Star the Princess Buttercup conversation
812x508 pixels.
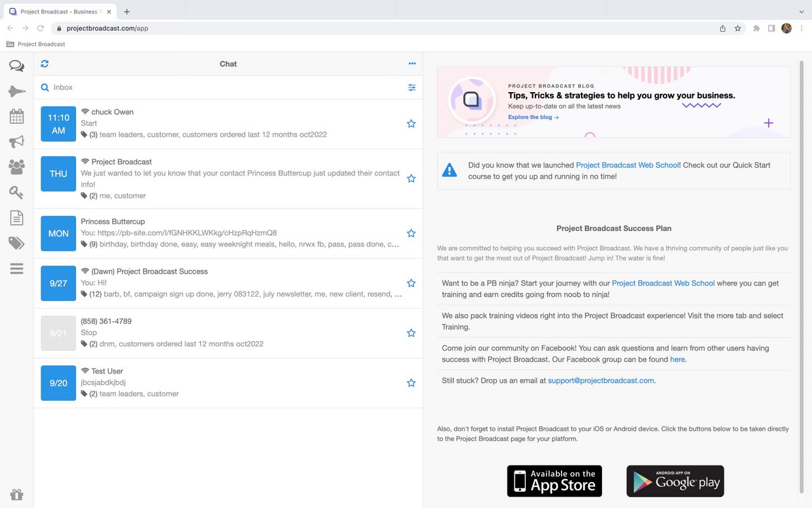coord(411,233)
